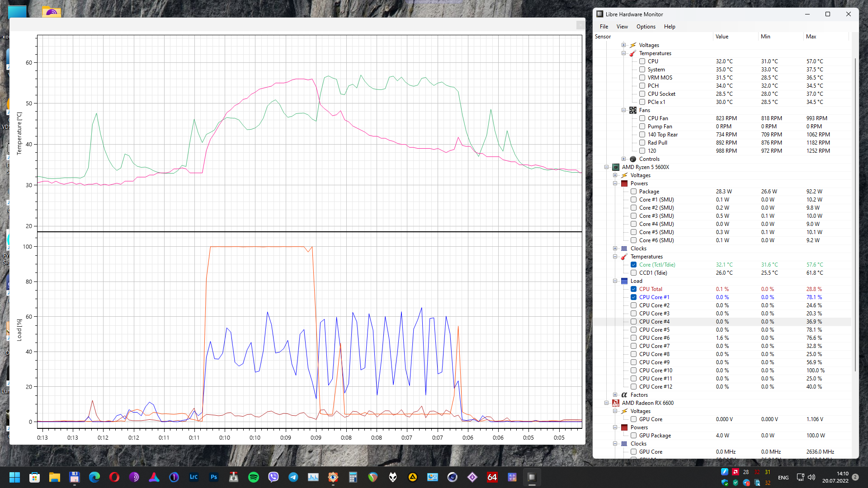Click the sensor list vertical scrollbar

(854, 212)
